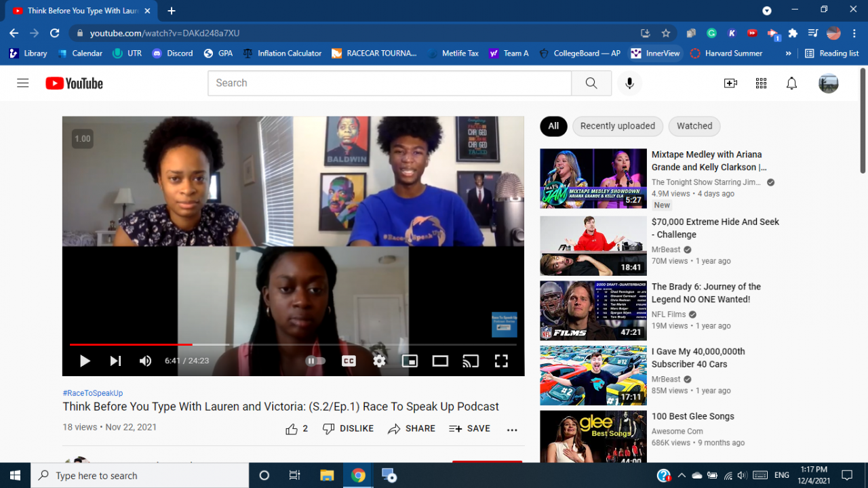Go to YouTube home via logo

[x=75, y=83]
